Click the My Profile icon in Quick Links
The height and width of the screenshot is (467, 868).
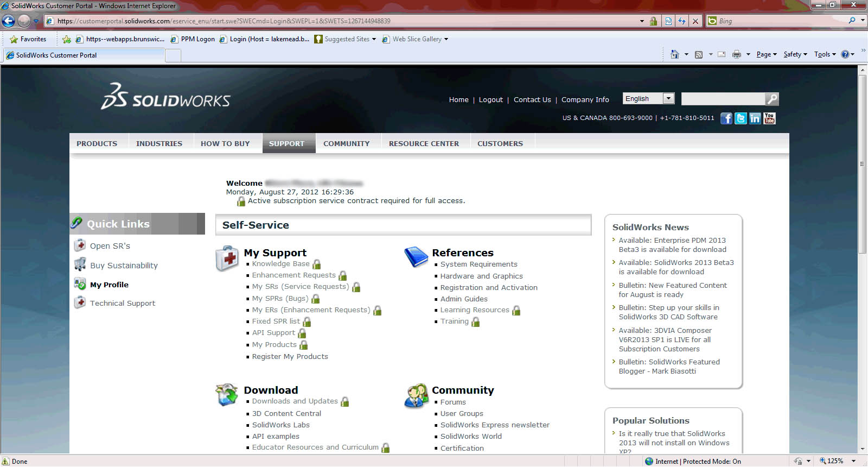80,284
